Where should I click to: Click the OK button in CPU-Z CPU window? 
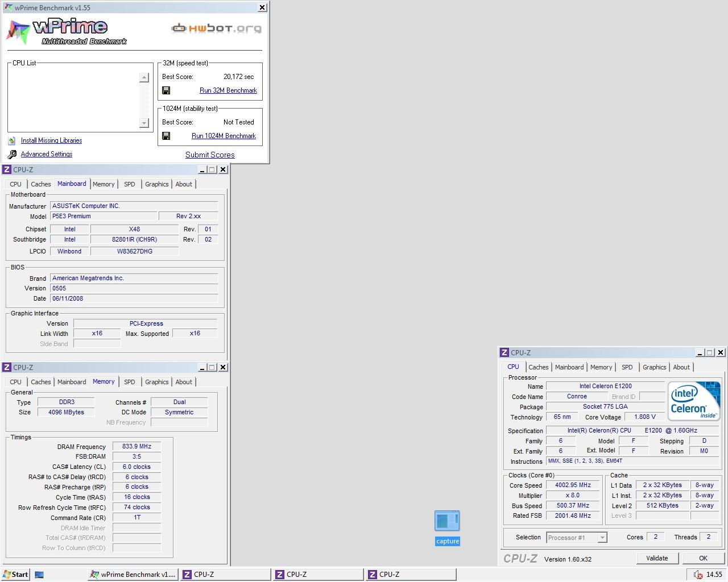(x=703, y=558)
